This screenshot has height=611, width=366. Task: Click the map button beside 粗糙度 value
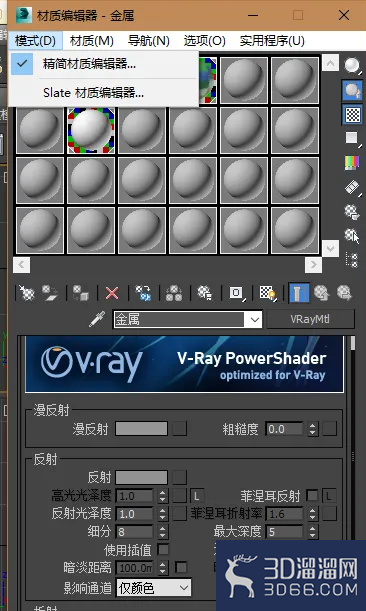[x=329, y=428]
